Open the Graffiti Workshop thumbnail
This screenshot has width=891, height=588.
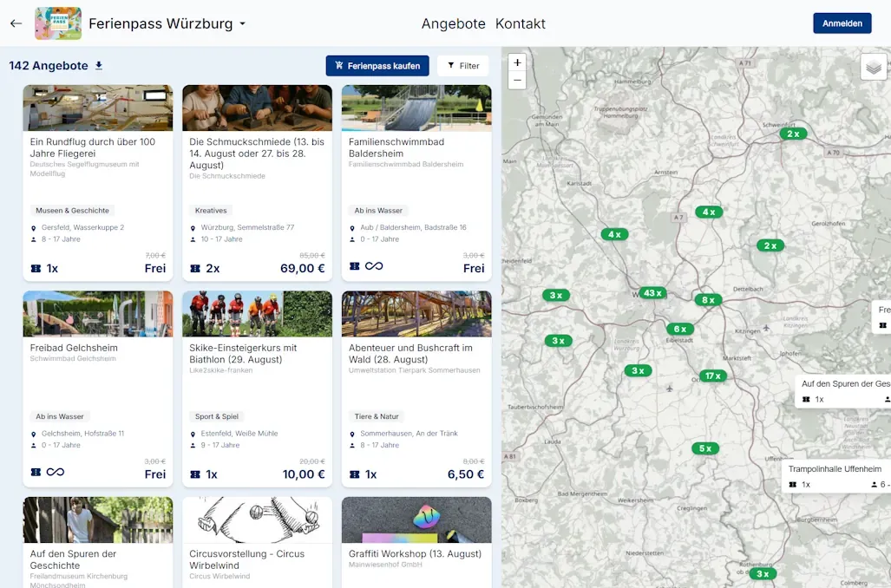click(416, 519)
